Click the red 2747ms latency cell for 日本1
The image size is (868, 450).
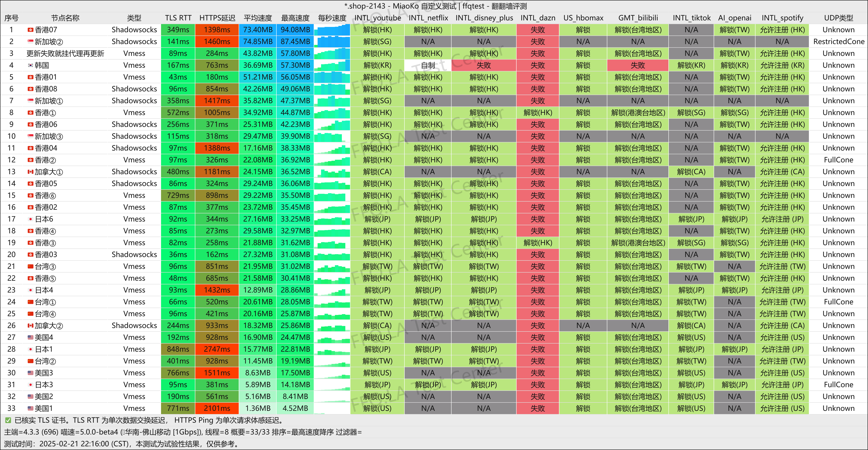click(x=217, y=349)
